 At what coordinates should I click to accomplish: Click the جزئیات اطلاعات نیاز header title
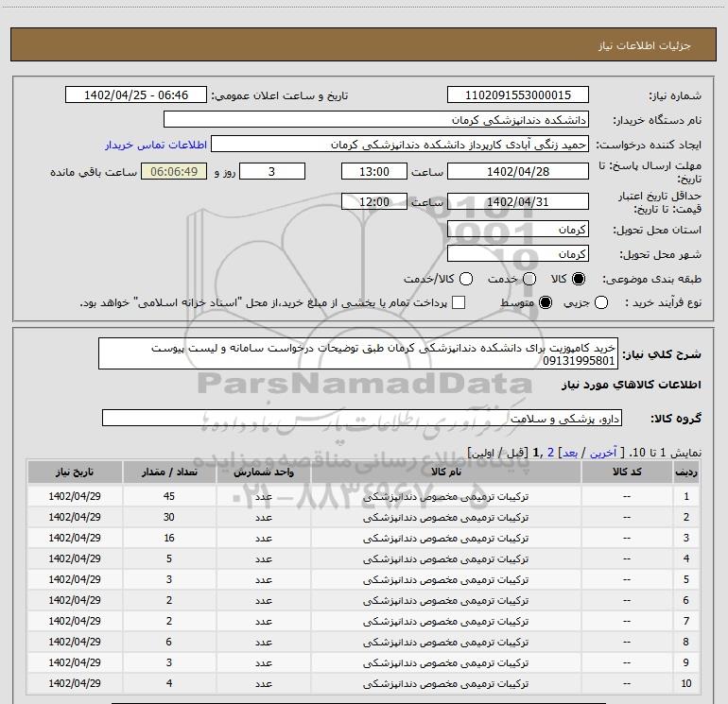tap(645, 45)
